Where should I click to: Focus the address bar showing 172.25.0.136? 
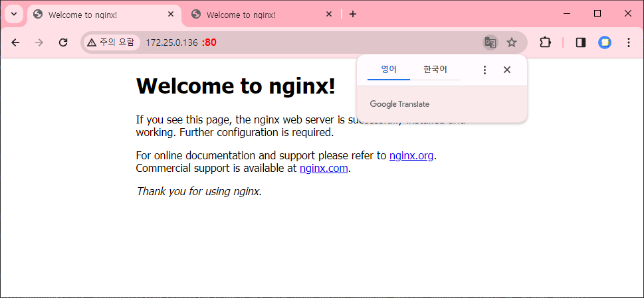[x=304, y=42]
